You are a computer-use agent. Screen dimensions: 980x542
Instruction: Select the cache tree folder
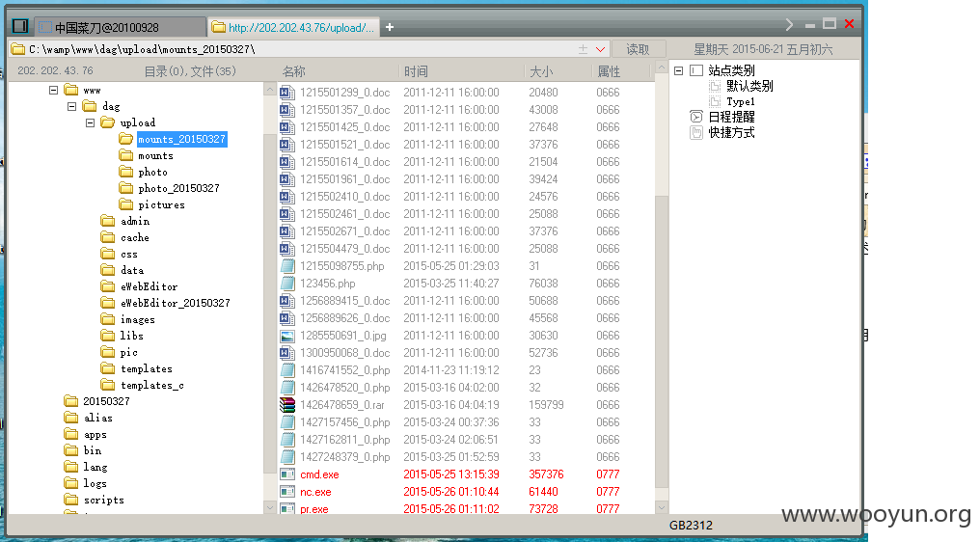134,237
